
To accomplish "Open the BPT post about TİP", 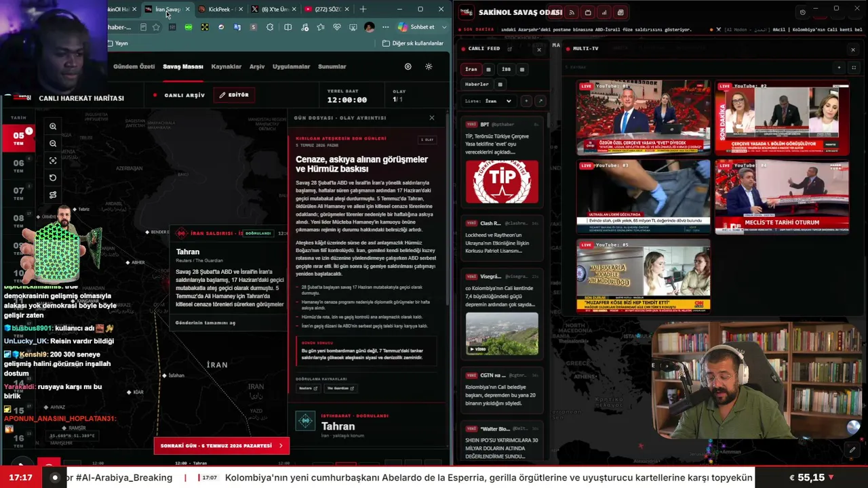I will coord(502,162).
